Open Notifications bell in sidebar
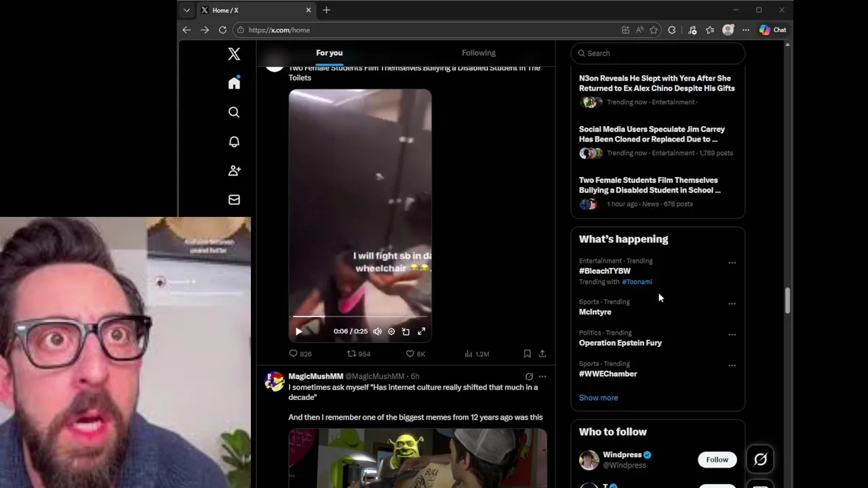 click(234, 142)
